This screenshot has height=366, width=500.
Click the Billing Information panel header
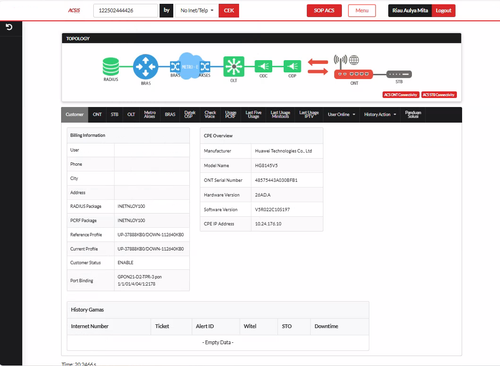click(128, 135)
